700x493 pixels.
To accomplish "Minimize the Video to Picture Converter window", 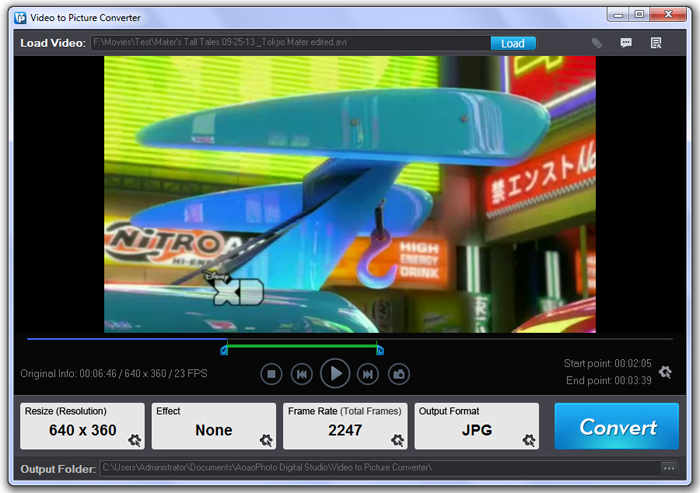I will coord(618,15).
